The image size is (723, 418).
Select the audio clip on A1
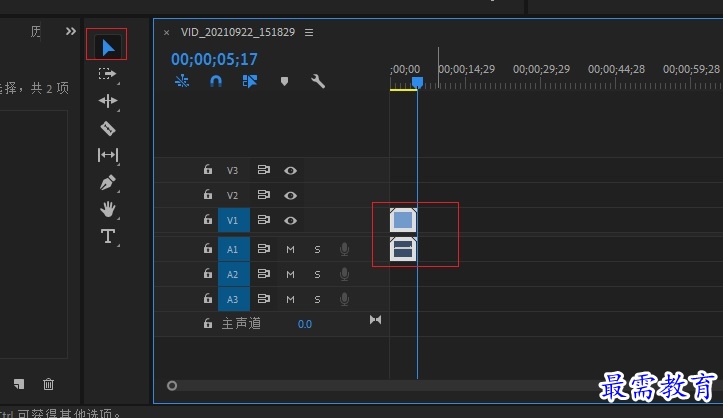(403, 249)
